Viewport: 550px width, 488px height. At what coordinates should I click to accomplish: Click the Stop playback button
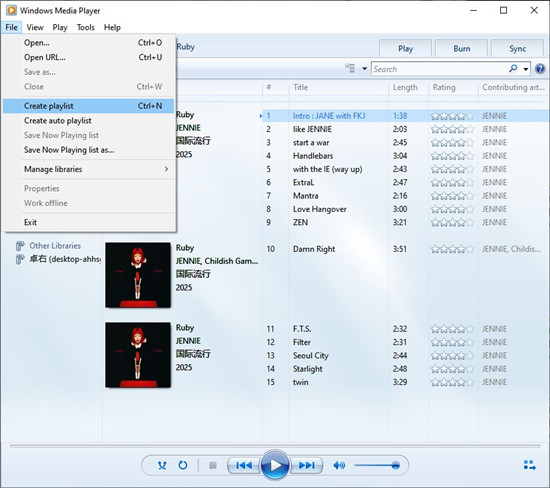(x=213, y=466)
